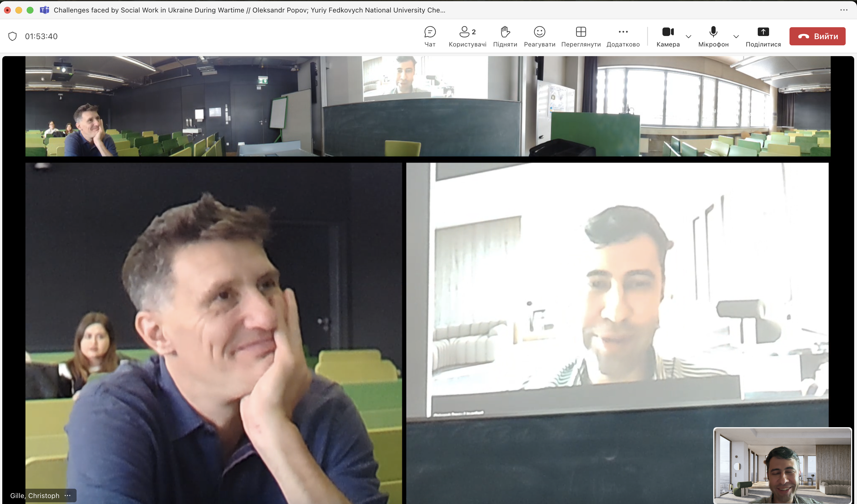Viewport: 857px width, 504px height.
Task: Raise hand with Підняти
Action: pos(505,37)
